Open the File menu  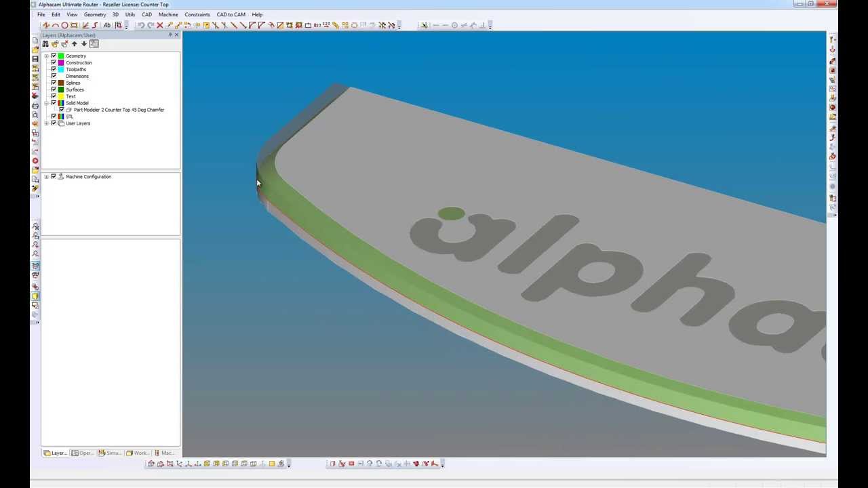(41, 14)
